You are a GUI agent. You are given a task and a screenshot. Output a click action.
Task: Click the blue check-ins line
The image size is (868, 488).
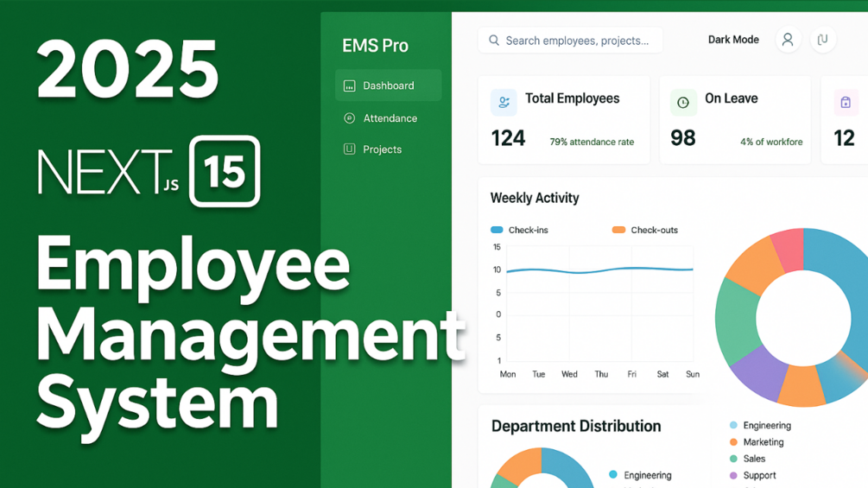pyautogui.click(x=600, y=270)
